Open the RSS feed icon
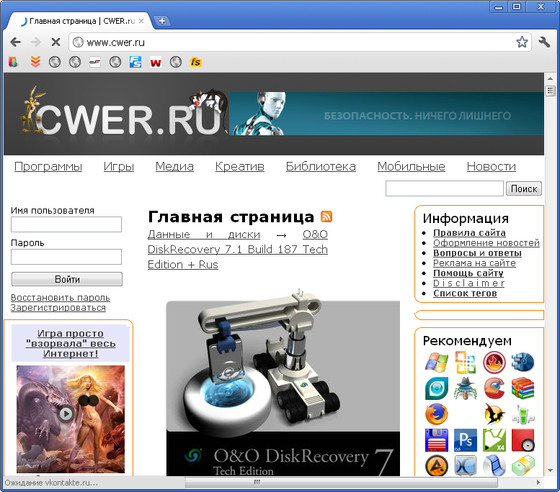Screen dimensions: 560x492 [326, 217]
